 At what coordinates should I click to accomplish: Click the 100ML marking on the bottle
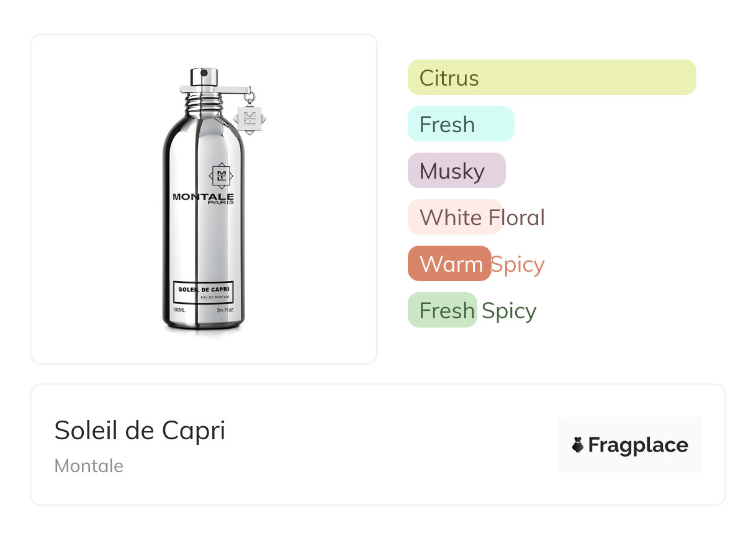179,309
